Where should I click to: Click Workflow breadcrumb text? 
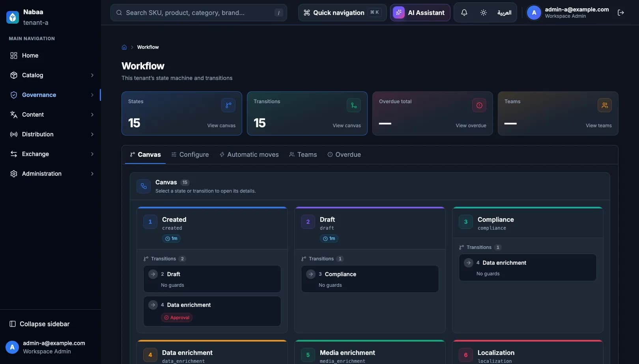148,47
